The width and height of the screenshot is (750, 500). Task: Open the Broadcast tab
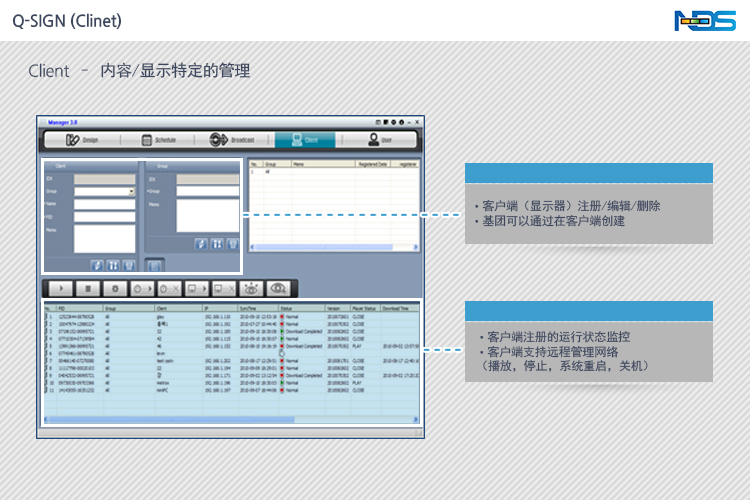pos(232,140)
